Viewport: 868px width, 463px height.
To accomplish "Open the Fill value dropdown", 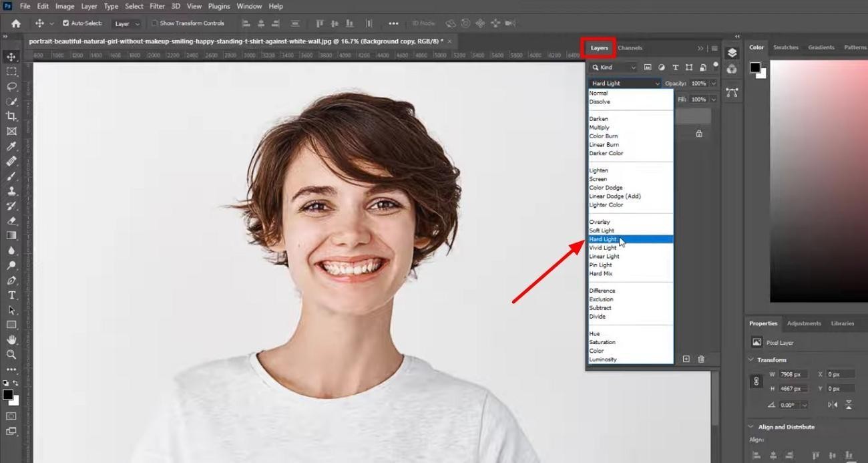I will point(713,100).
